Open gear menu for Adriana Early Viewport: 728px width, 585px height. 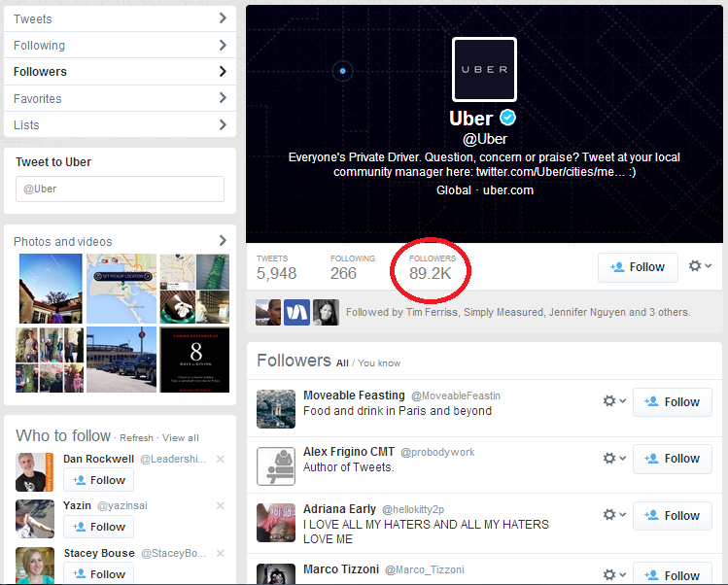[x=614, y=514]
